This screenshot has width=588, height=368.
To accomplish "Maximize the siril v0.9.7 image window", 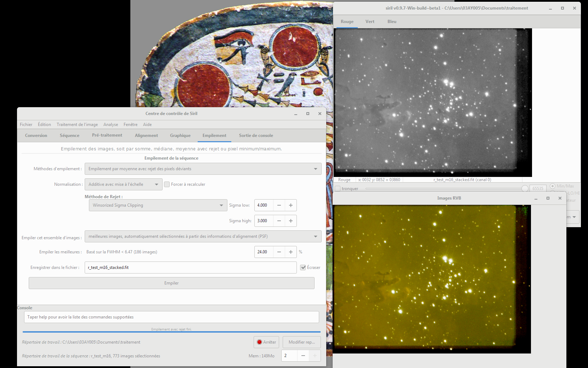I will (x=562, y=8).
